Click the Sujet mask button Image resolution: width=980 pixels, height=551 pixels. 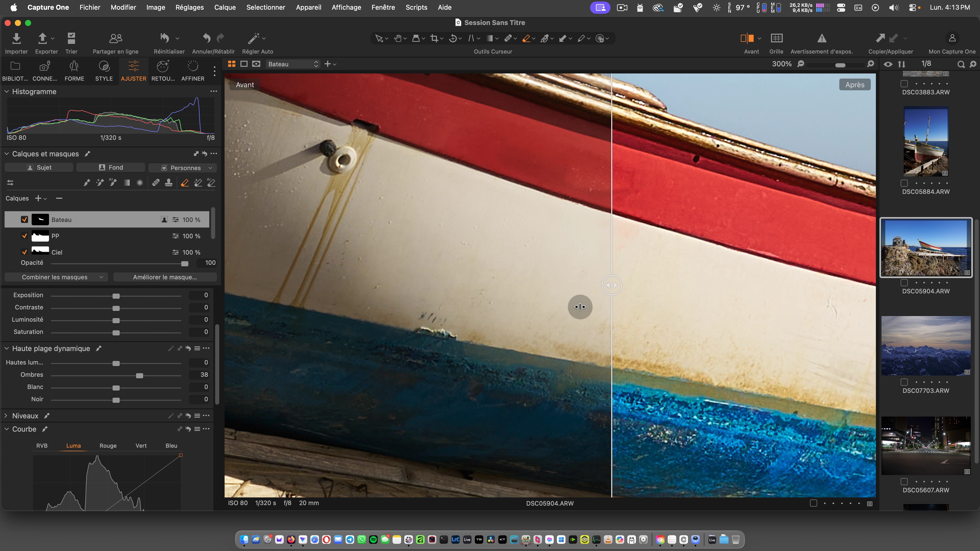[x=39, y=168]
